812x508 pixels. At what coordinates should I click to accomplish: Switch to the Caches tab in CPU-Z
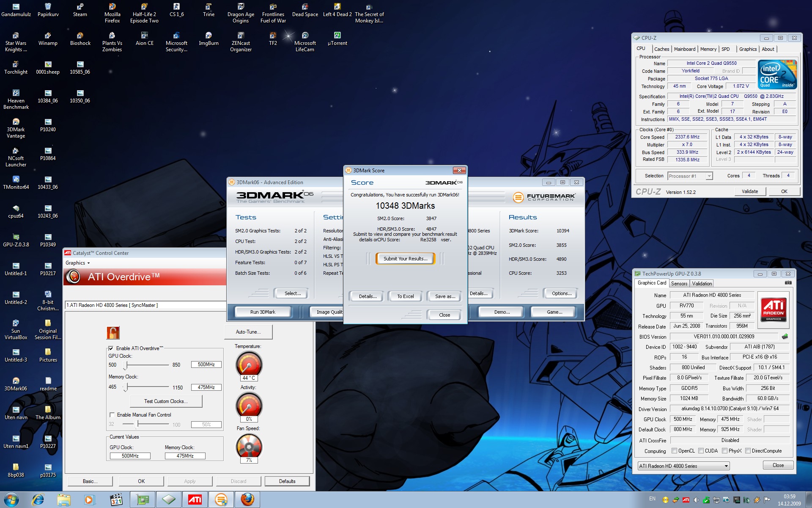click(x=661, y=49)
